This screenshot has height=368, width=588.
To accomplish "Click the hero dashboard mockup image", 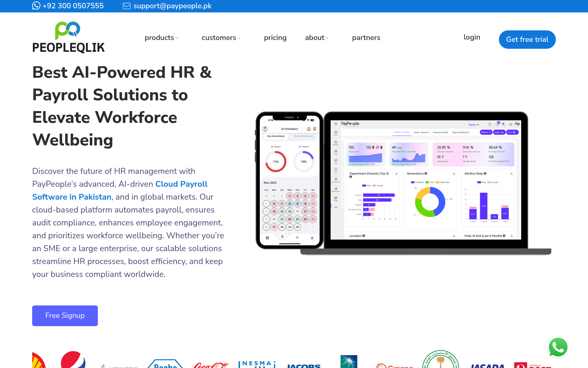I will click(x=403, y=183).
